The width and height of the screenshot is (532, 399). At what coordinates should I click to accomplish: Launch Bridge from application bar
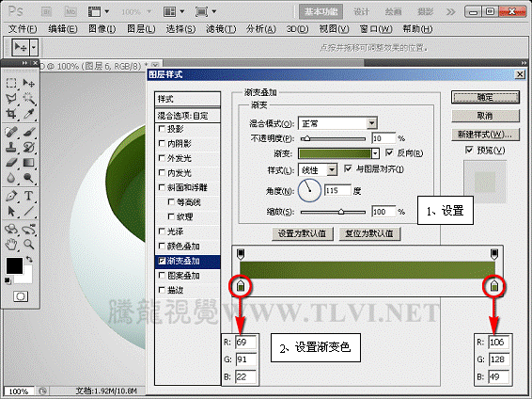click(46, 11)
